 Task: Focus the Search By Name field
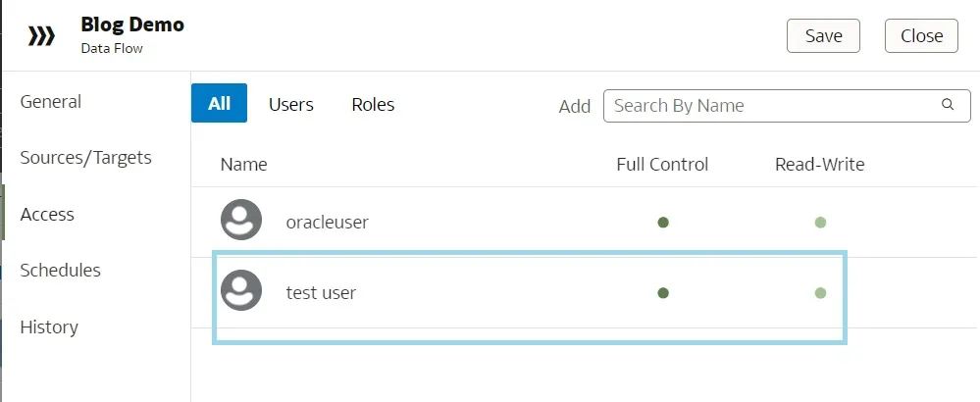click(x=771, y=106)
